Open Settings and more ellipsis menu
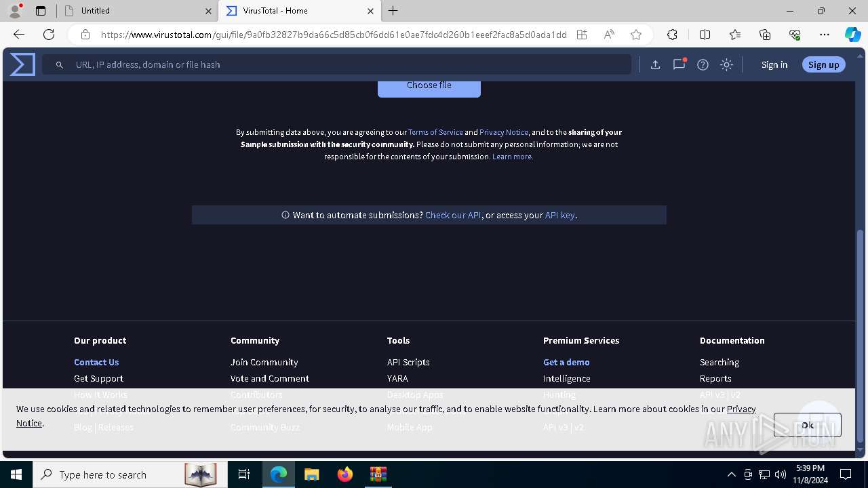The image size is (868, 488). [x=825, y=35]
